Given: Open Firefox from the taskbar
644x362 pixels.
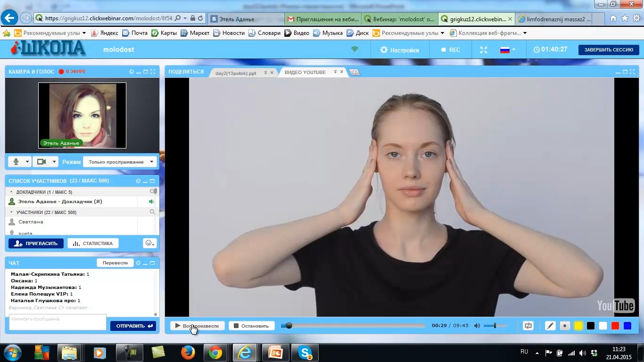Looking at the screenshot, I should 188,353.
